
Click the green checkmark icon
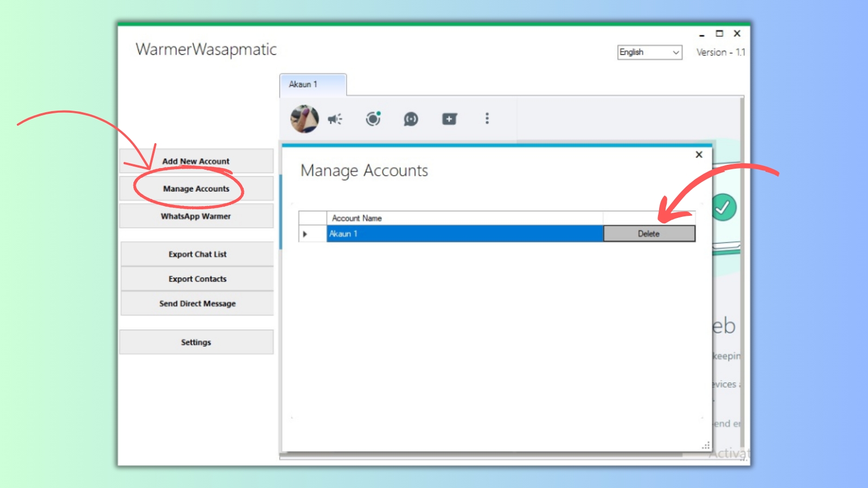click(723, 207)
